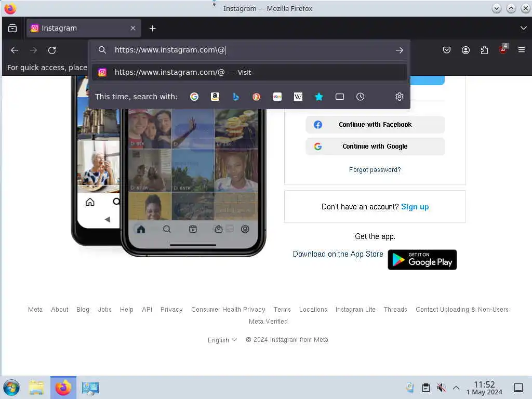Close the Instagram tab
Viewport: 532px width, 399px height.
coord(133,28)
